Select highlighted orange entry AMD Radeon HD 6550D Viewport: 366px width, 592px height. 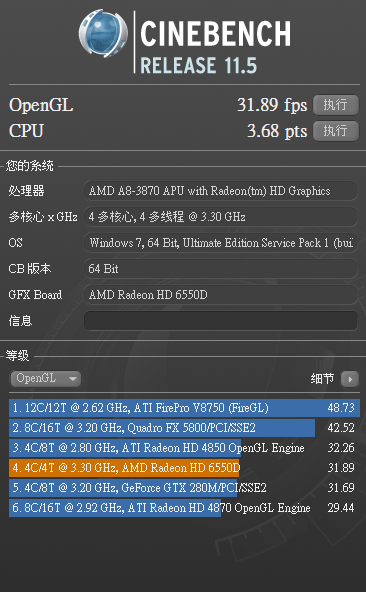tap(184, 468)
